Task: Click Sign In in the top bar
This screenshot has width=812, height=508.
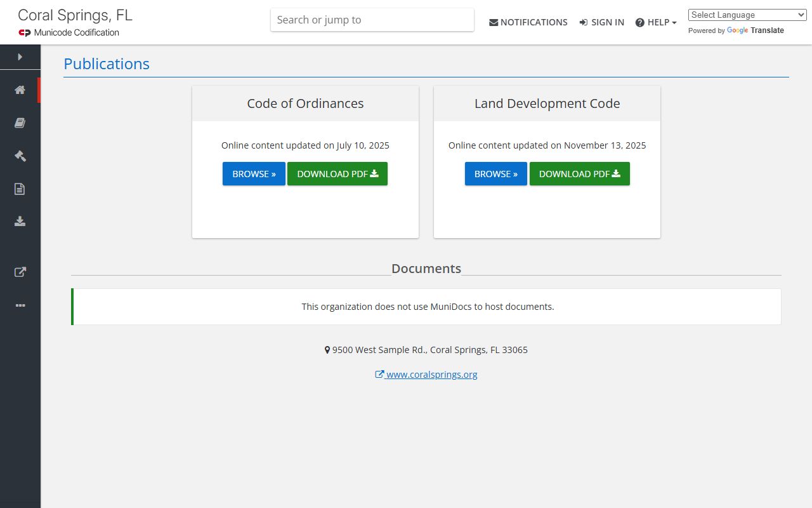Action: point(601,22)
